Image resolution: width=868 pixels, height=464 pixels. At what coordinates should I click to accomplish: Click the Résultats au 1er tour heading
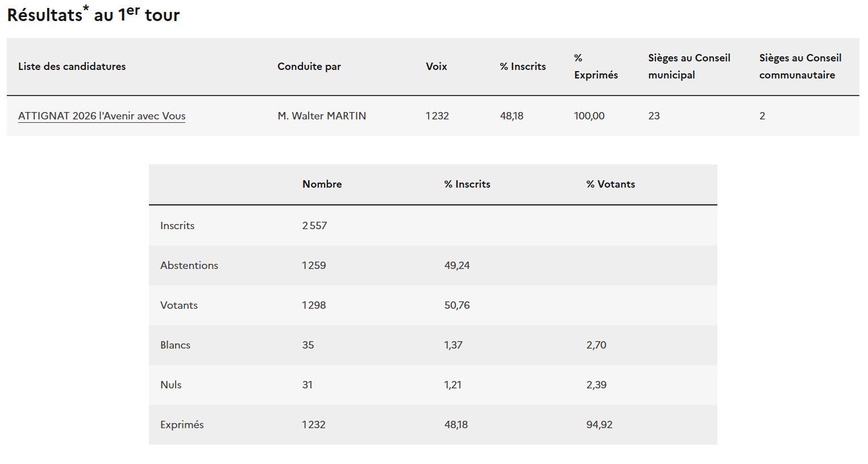click(x=93, y=15)
